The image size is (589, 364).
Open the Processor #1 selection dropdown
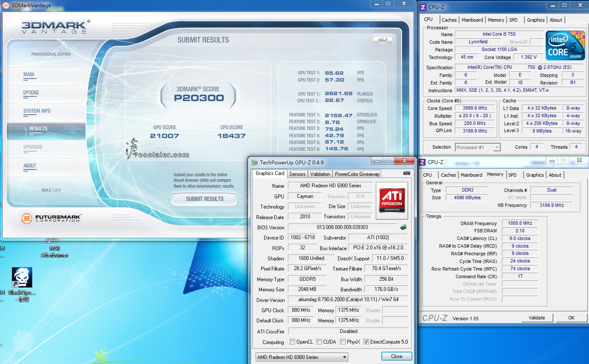(478, 147)
